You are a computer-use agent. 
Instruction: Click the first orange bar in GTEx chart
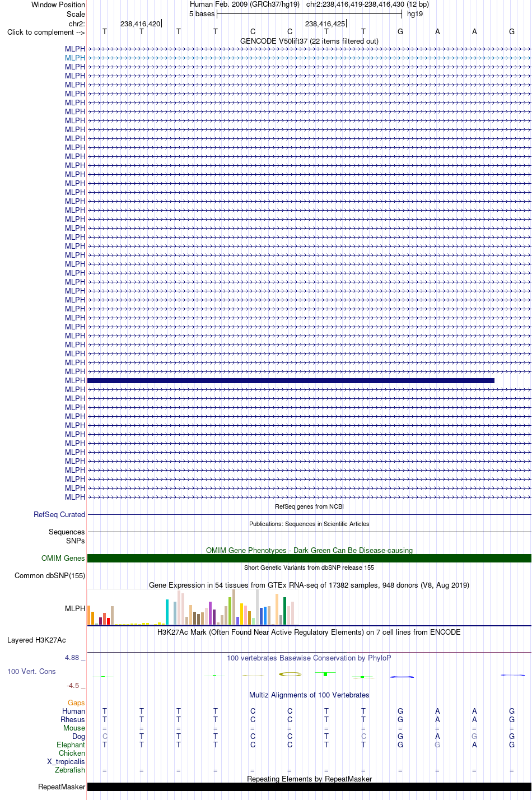tap(88, 615)
